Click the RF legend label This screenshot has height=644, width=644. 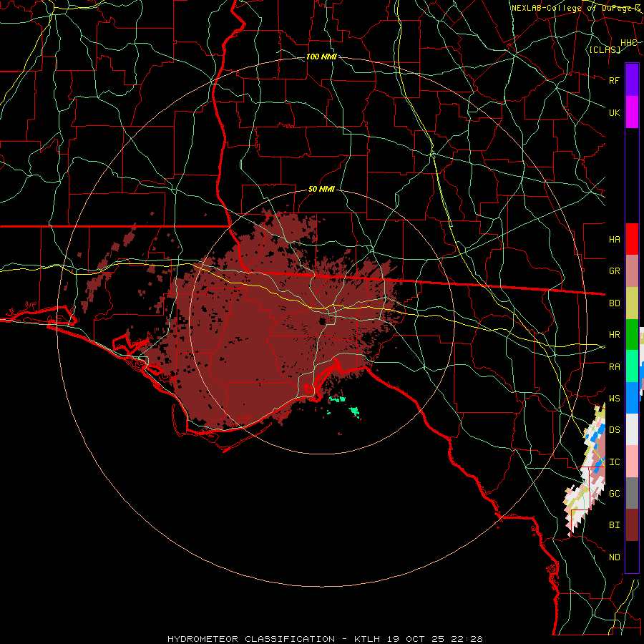615,80
